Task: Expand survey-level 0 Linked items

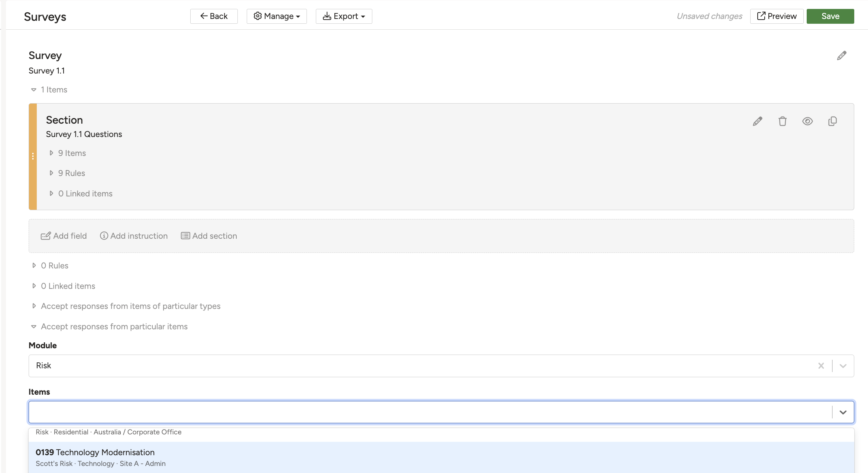Action: click(64, 286)
